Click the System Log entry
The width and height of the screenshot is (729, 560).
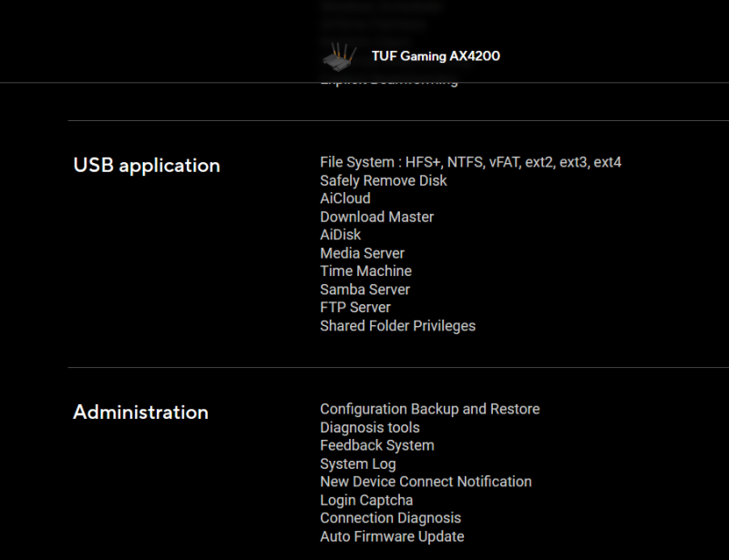click(358, 463)
